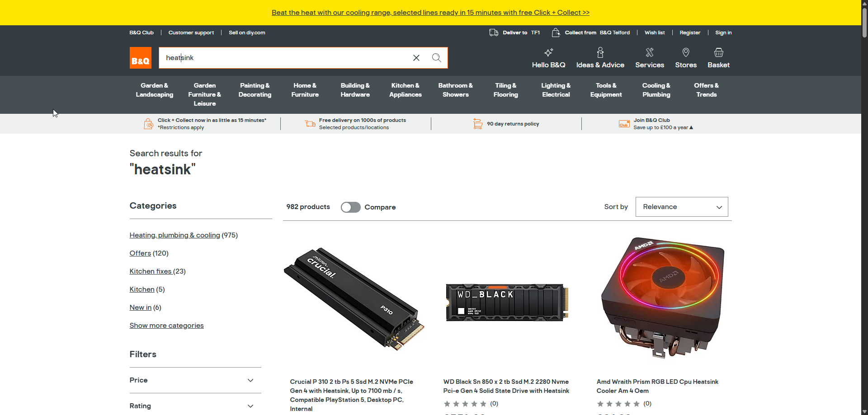Image resolution: width=868 pixels, height=415 pixels.
Task: Click the Register link
Action: coord(690,33)
